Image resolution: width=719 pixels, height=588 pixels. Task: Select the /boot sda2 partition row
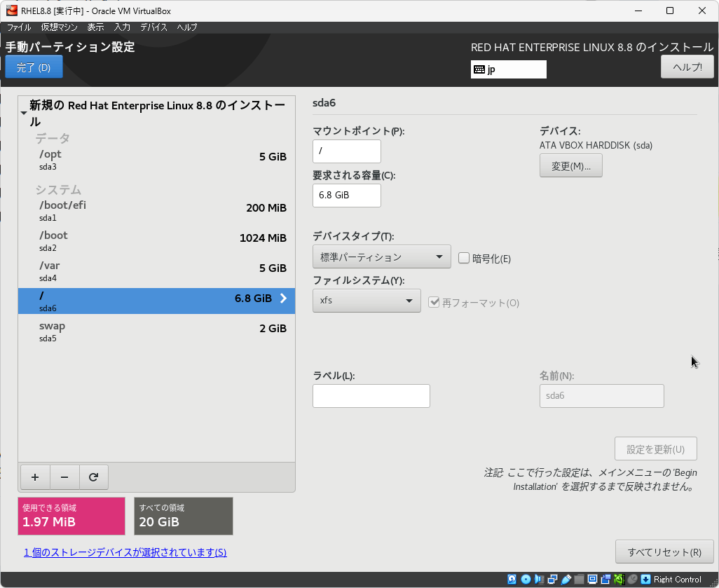(x=156, y=241)
